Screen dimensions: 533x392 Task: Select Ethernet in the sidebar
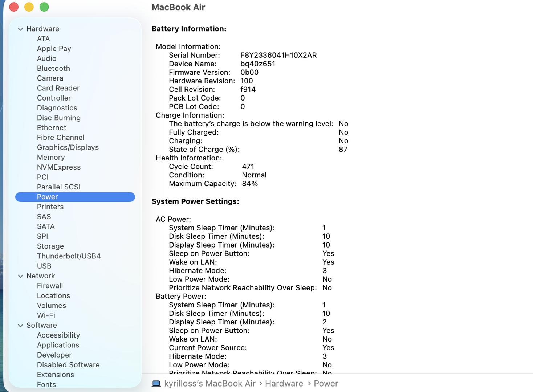[52, 128]
